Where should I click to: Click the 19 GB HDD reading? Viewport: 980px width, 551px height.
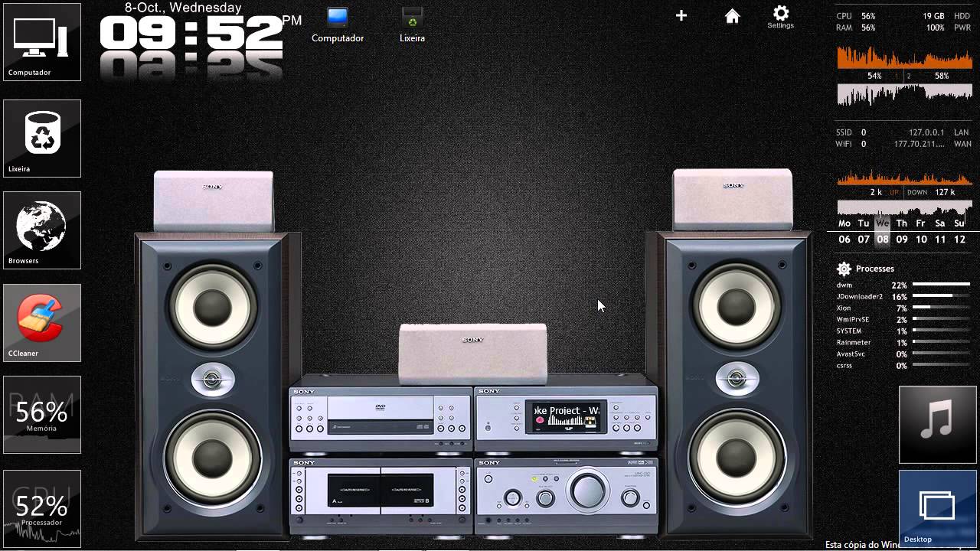946,16
